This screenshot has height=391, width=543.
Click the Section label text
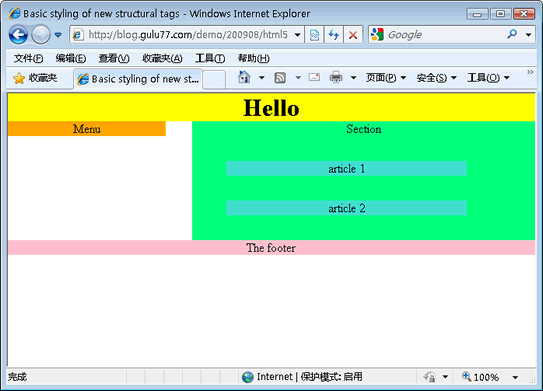point(364,129)
